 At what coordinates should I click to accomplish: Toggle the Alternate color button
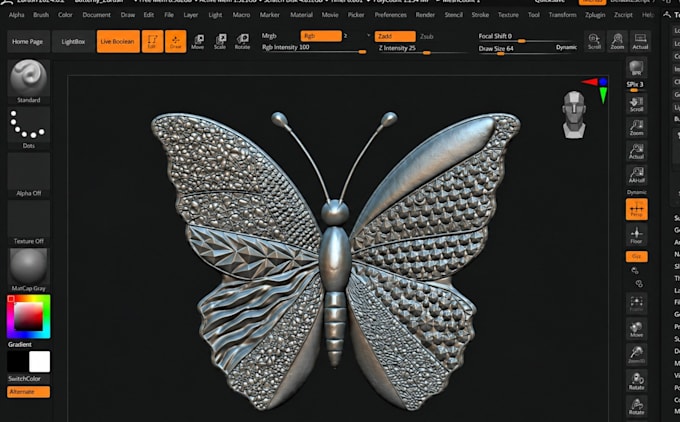point(29,392)
